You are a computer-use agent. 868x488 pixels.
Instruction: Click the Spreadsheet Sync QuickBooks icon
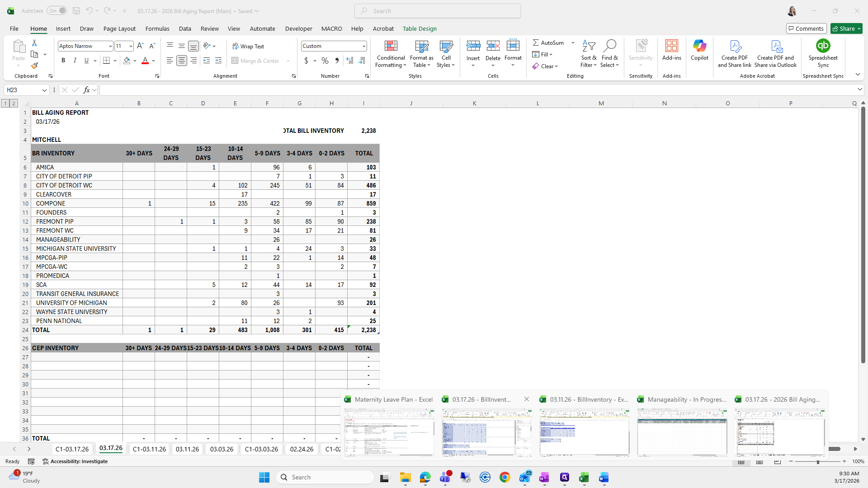pyautogui.click(x=823, y=46)
